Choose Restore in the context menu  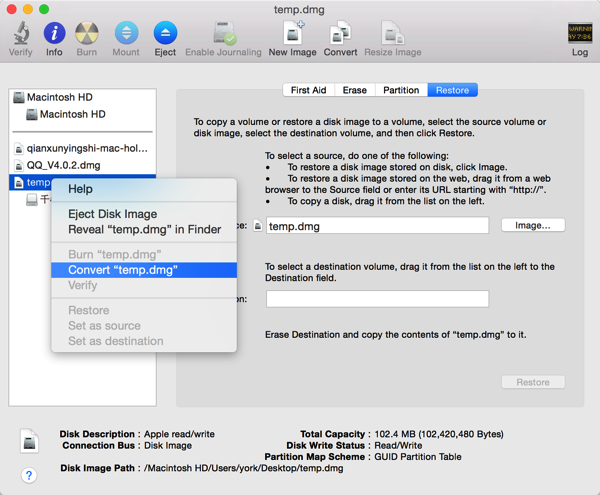[x=144, y=310]
